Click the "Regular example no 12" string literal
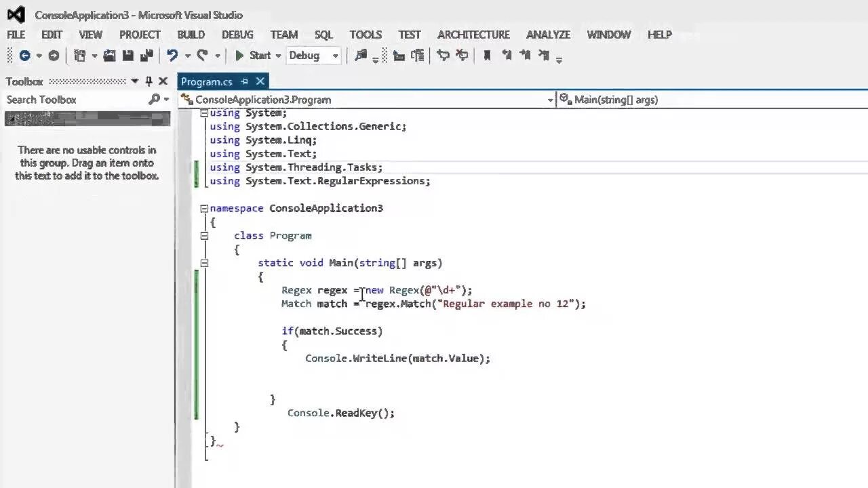Image resolution: width=868 pixels, height=488 pixels. click(x=509, y=304)
